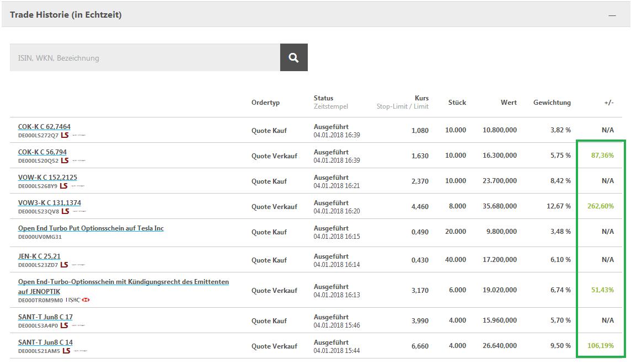This screenshot has width=631, height=364.
Task: Collapse the Trade Historie panel
Action: pyautogui.click(x=612, y=15)
